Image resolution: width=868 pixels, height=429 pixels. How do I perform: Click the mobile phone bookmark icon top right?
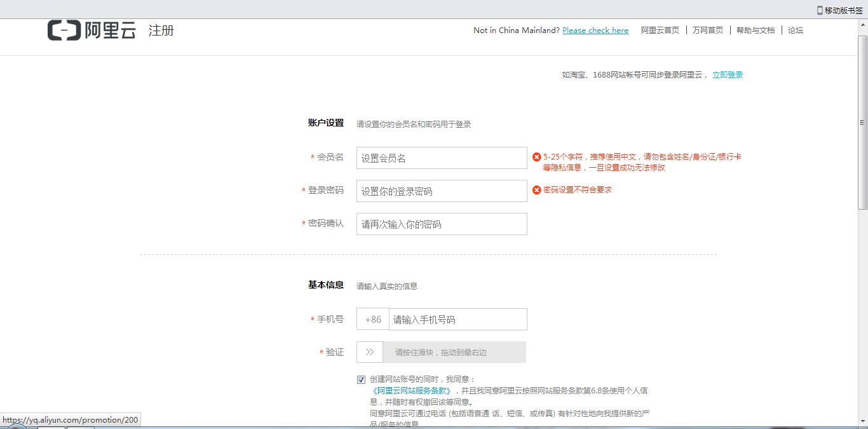(819, 10)
